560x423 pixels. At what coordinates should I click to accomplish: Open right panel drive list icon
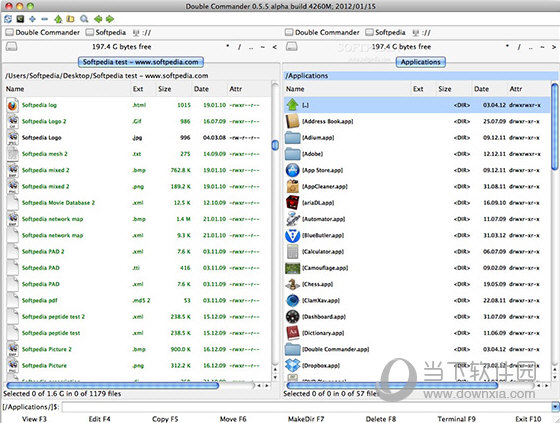291,46
